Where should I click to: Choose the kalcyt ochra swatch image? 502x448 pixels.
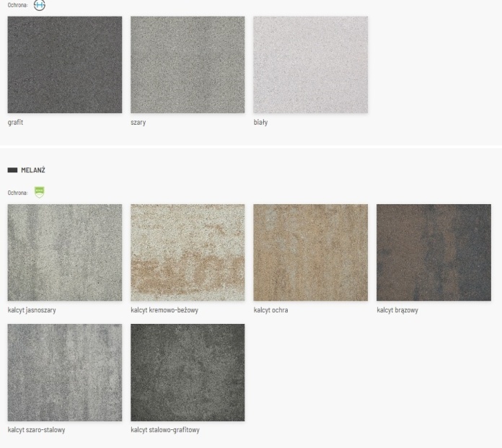tap(310, 252)
